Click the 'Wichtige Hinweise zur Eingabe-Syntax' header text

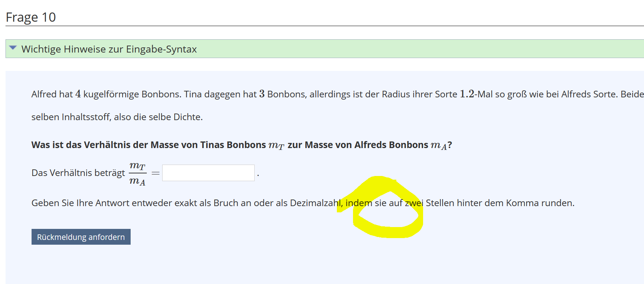[109, 49]
